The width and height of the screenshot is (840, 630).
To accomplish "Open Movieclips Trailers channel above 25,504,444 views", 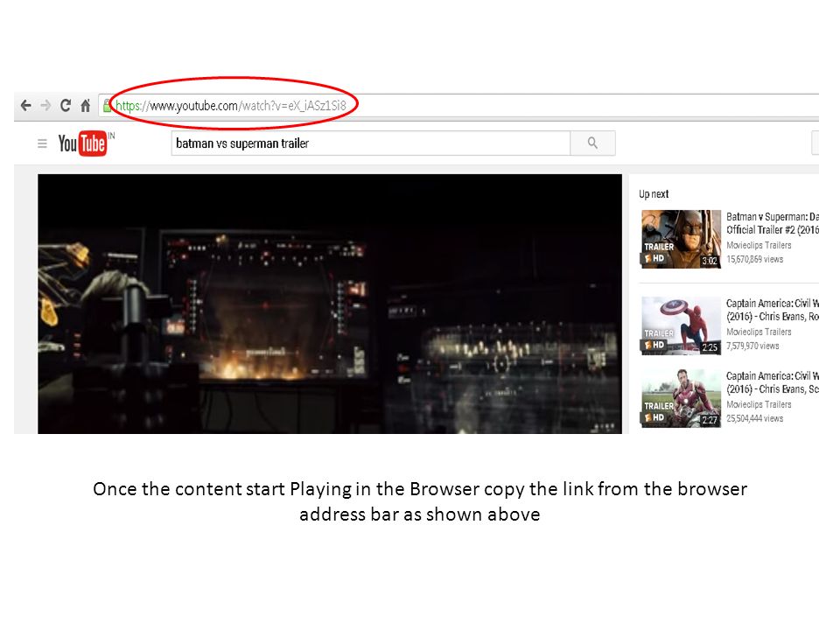I will tap(759, 404).
